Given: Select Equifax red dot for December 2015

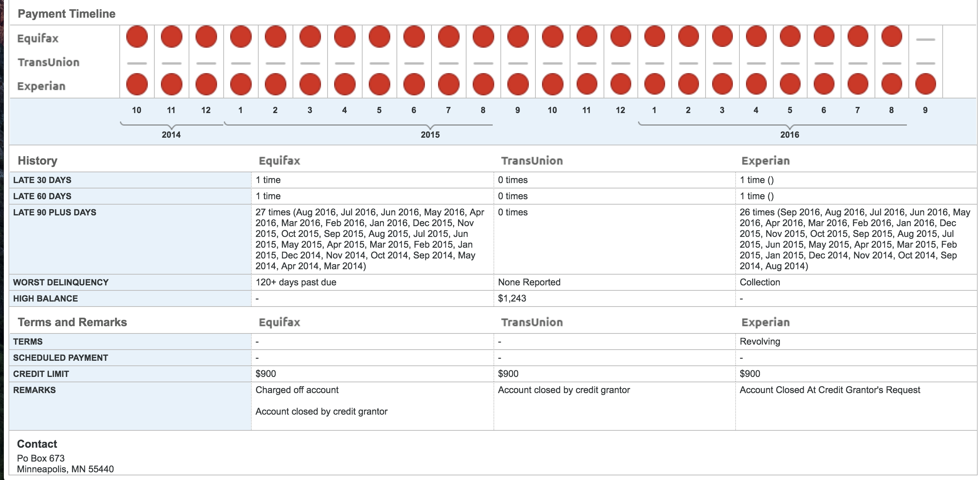Looking at the screenshot, I should coord(620,37).
